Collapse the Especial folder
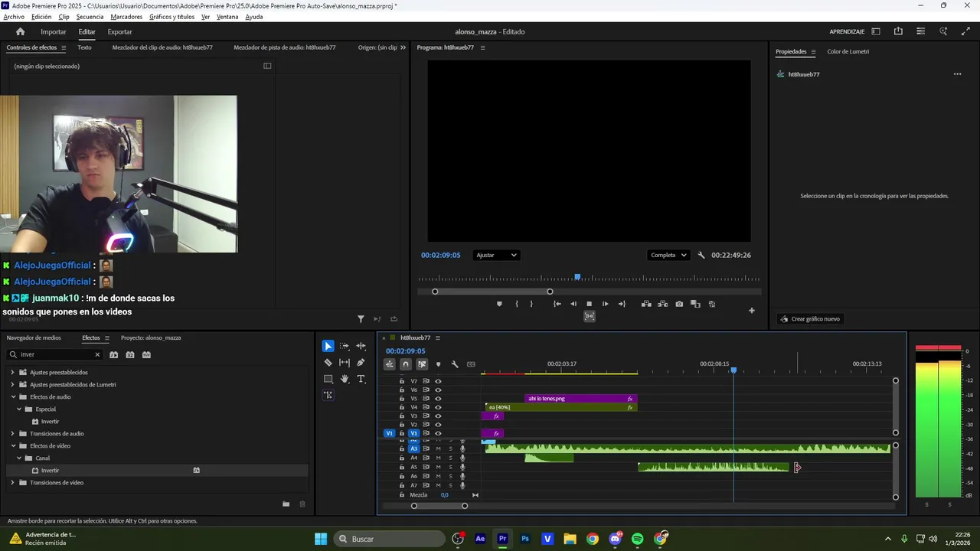This screenshot has width=980, height=551. [x=18, y=409]
